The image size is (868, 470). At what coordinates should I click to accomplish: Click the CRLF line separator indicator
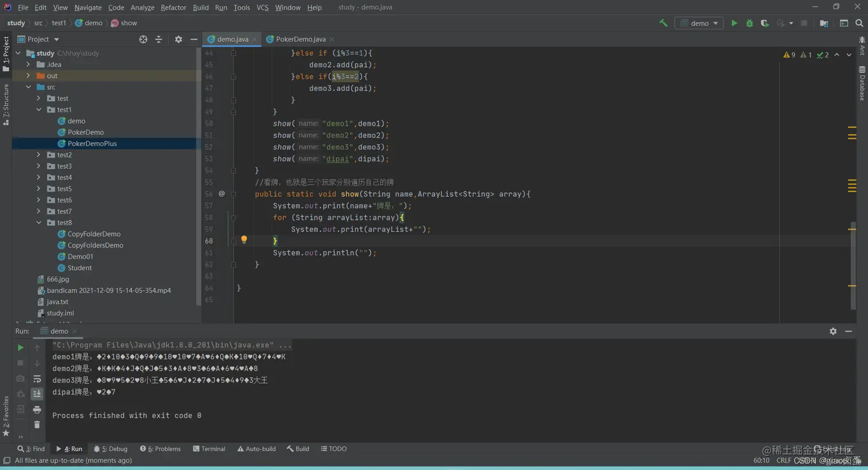click(784, 460)
